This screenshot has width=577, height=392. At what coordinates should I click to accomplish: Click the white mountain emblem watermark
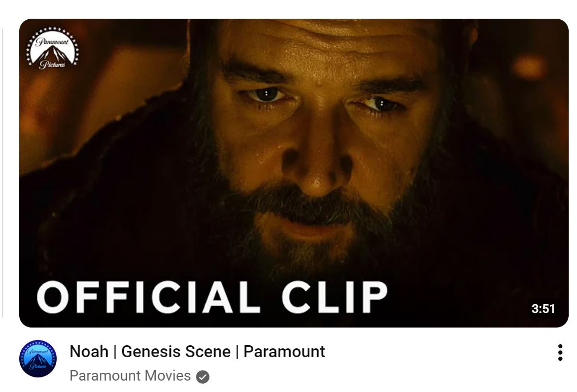pos(53,48)
